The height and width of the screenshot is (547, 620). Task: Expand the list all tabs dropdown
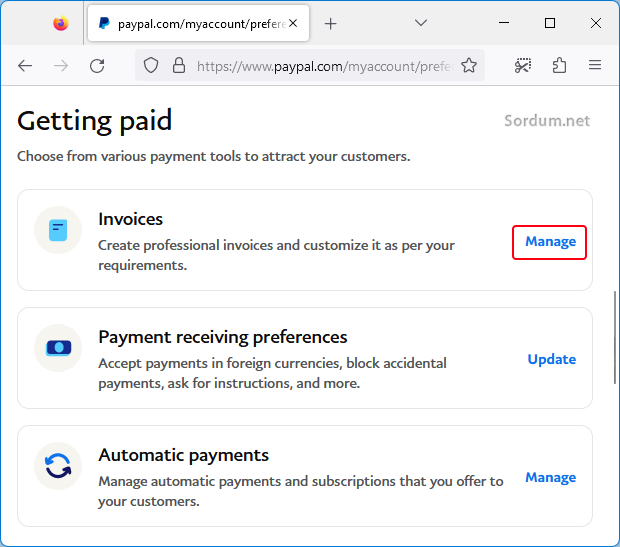pos(421,23)
